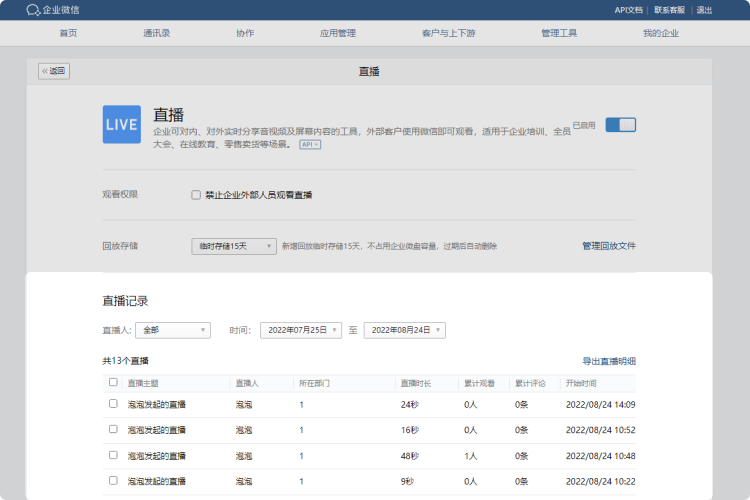750x500 pixels.
Task: Expand the API dropdown tag
Action: tap(310, 144)
